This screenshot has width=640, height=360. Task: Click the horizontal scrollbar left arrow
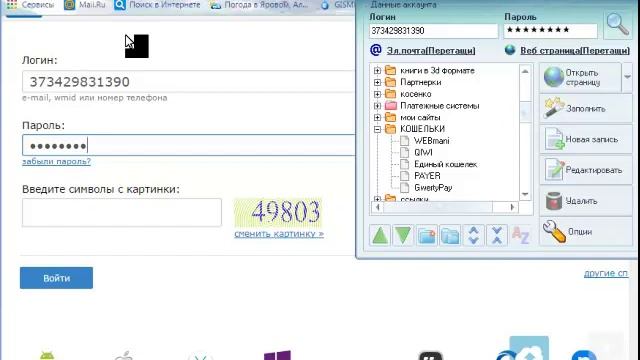[x=378, y=207]
